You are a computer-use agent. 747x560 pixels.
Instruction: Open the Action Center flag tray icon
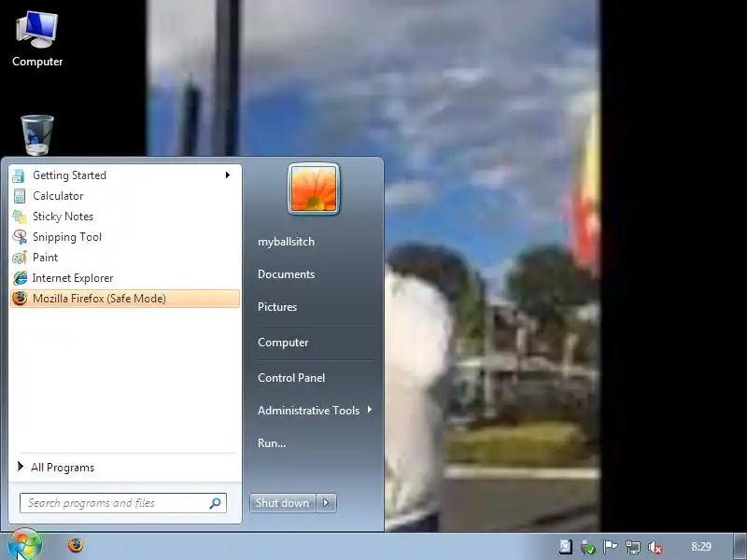(x=610, y=547)
